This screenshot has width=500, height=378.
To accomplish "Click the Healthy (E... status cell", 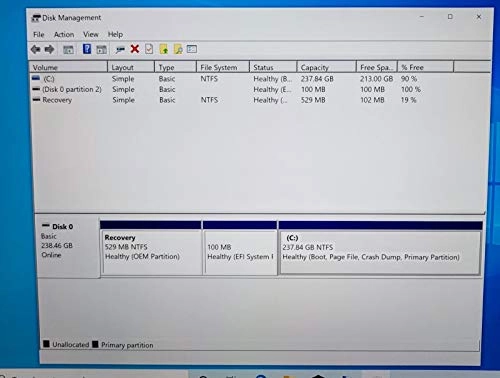I will [273, 90].
